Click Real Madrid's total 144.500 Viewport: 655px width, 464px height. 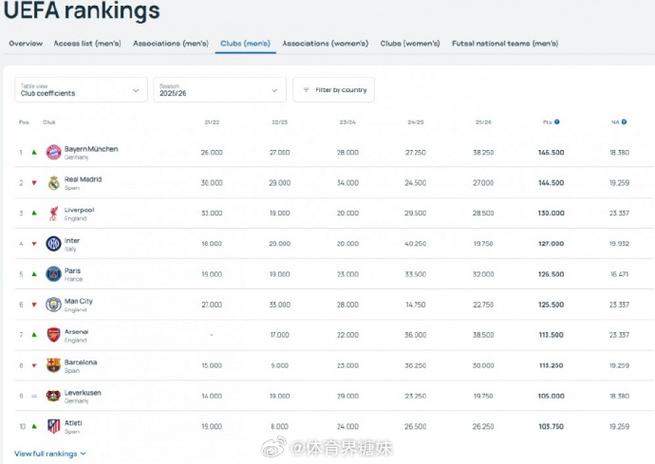(551, 183)
